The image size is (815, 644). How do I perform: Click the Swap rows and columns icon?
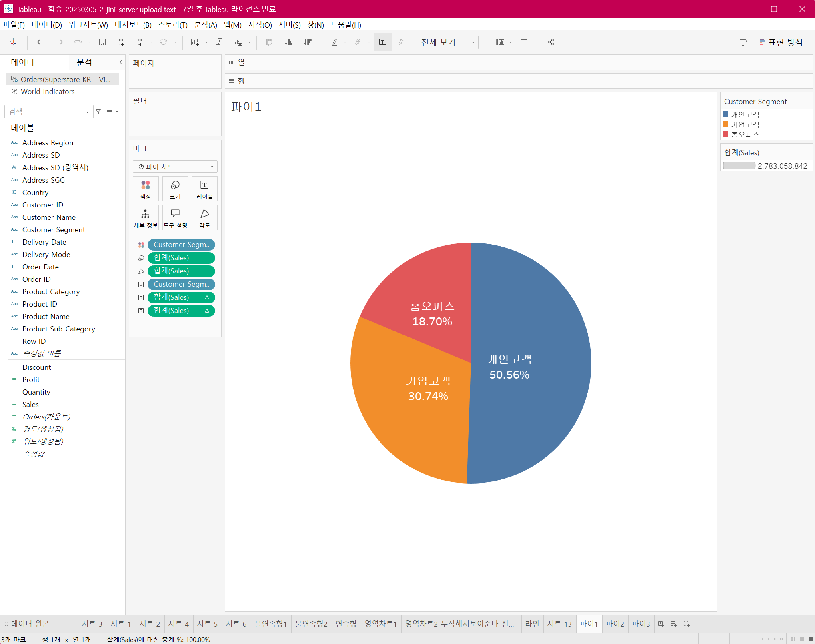[x=269, y=42]
